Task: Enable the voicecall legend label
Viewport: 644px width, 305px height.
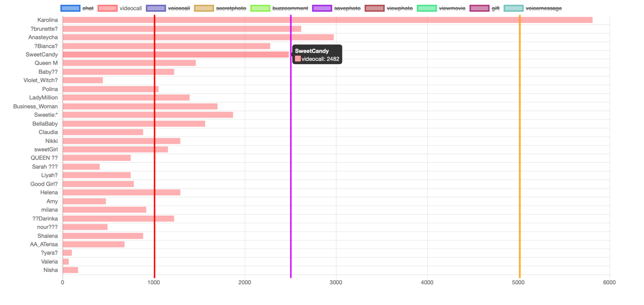Action: coord(179,8)
